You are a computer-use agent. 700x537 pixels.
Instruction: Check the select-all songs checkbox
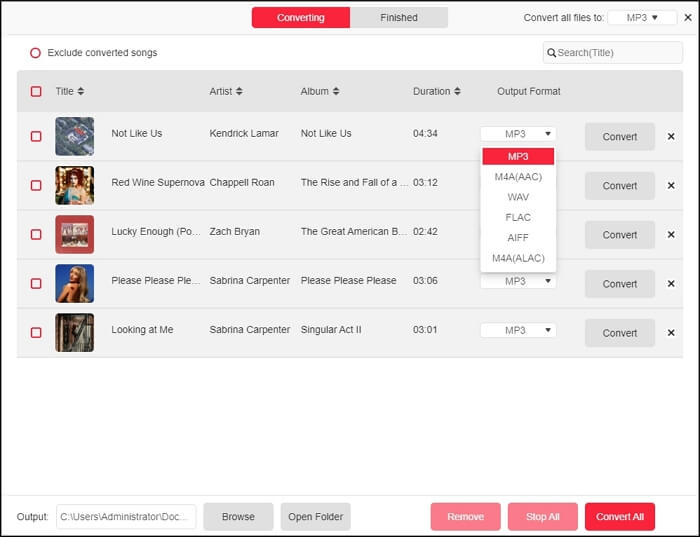36,92
